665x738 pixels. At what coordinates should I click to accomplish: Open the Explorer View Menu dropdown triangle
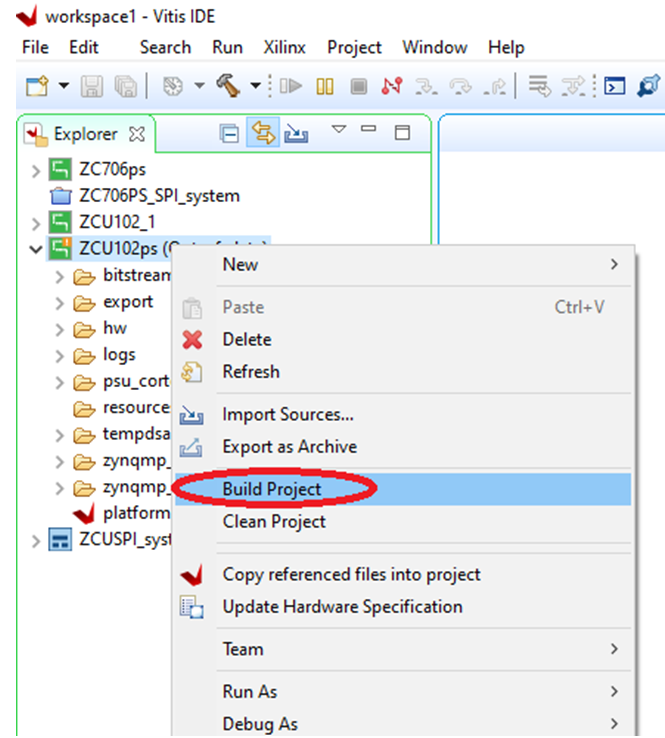click(x=338, y=130)
